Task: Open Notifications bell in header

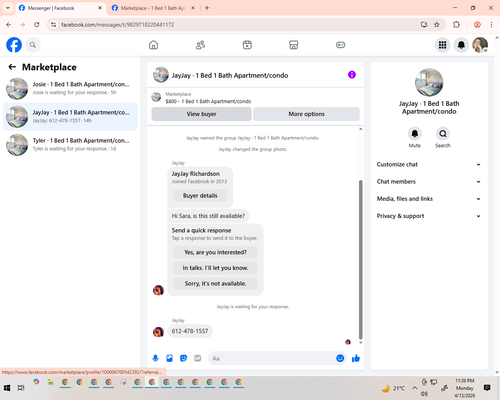Action: pyautogui.click(x=461, y=45)
